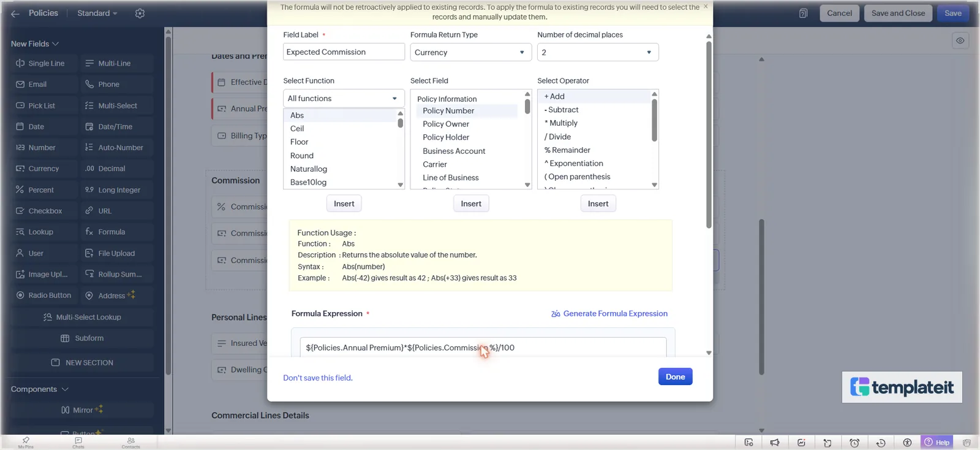
Task: Pick the Percent field type in sidebar
Action: pyautogui.click(x=45, y=190)
